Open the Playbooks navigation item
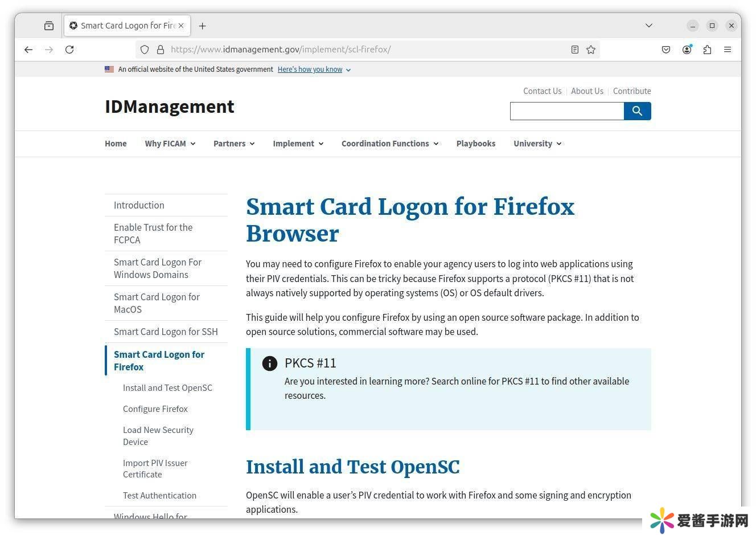 coord(475,144)
